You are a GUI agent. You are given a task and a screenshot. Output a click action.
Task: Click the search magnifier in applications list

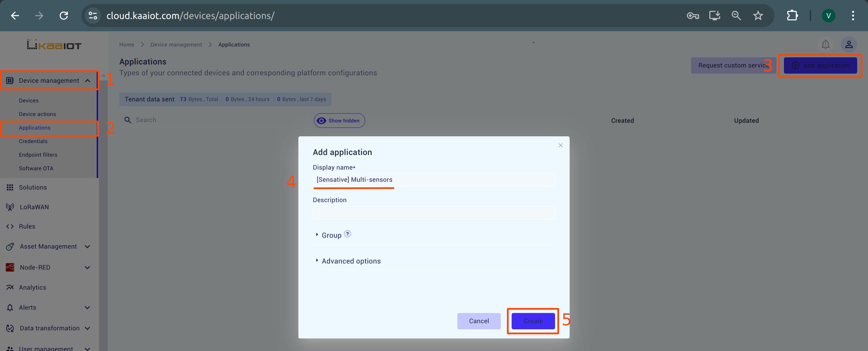[127, 120]
